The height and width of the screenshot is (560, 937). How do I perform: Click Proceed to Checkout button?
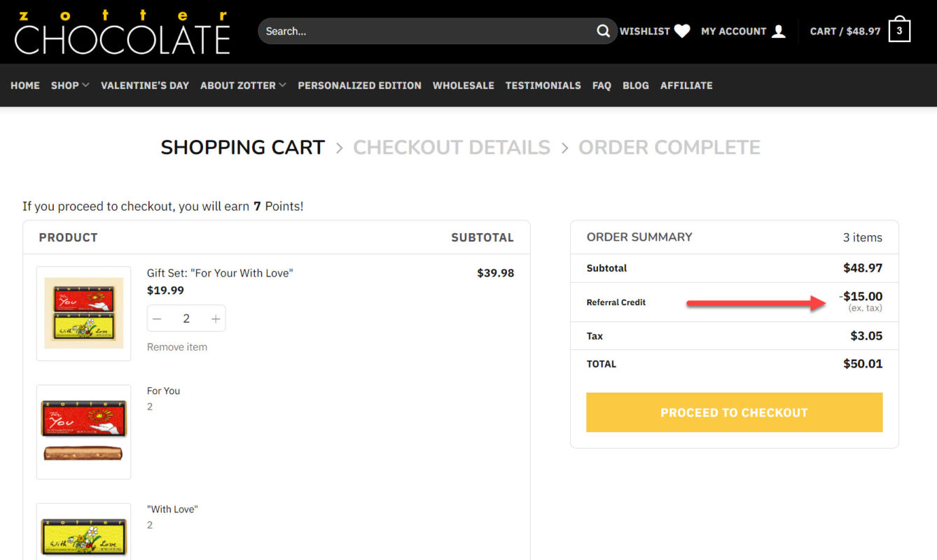(x=734, y=412)
